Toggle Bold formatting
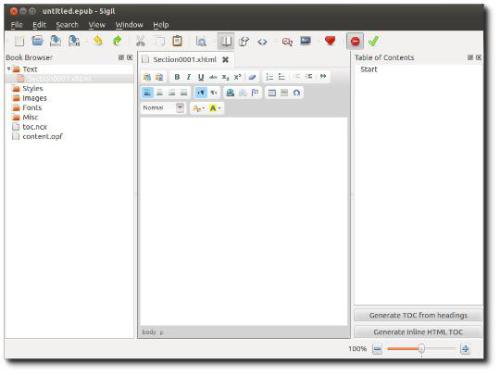The image size is (500, 375). point(177,77)
